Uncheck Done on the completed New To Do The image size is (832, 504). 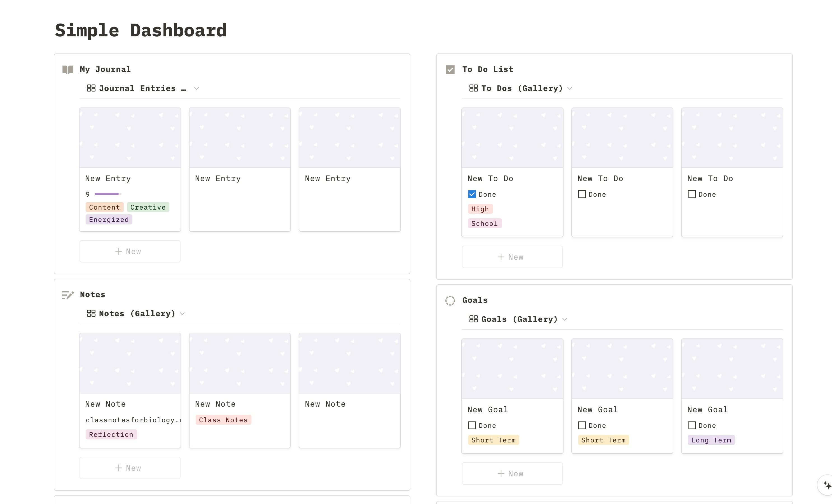(472, 194)
